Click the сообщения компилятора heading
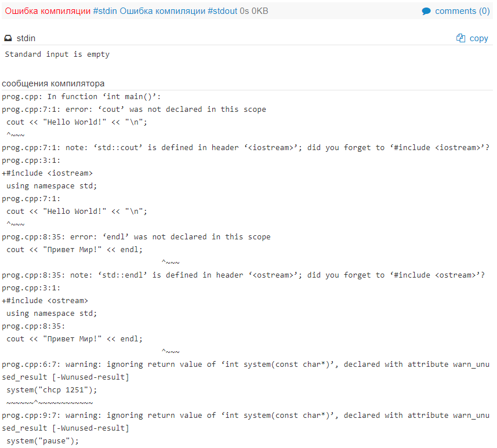 coord(53,83)
